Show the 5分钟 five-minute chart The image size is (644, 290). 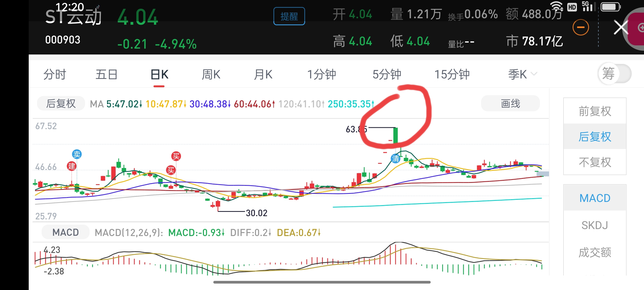(x=387, y=74)
